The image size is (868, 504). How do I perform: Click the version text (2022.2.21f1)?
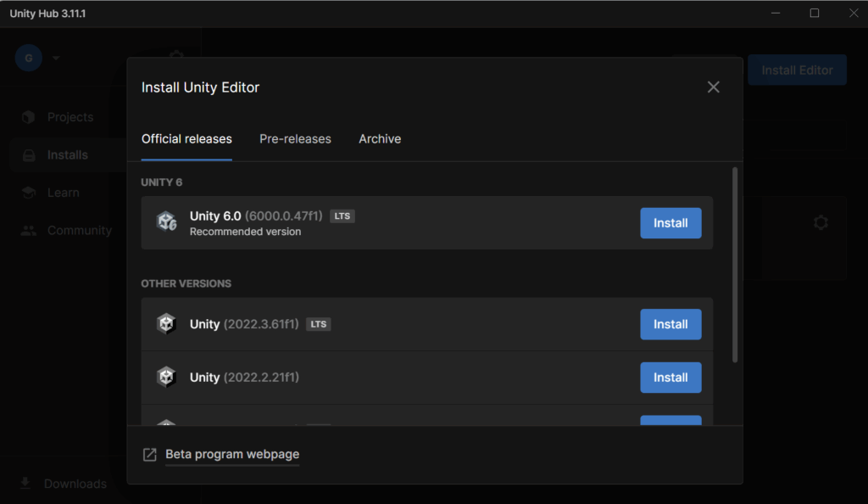(261, 378)
